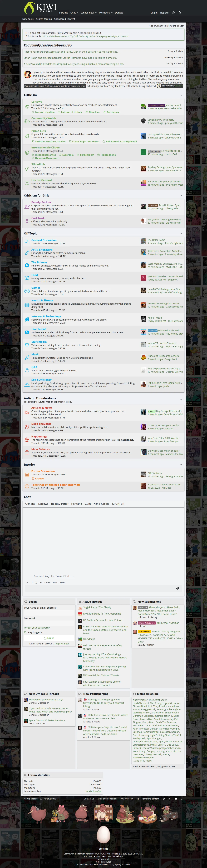Image resolution: width=207 pixels, height=868 pixels.
Task: Toggle the Stay logged in checkbox
Action: click(25, 633)
